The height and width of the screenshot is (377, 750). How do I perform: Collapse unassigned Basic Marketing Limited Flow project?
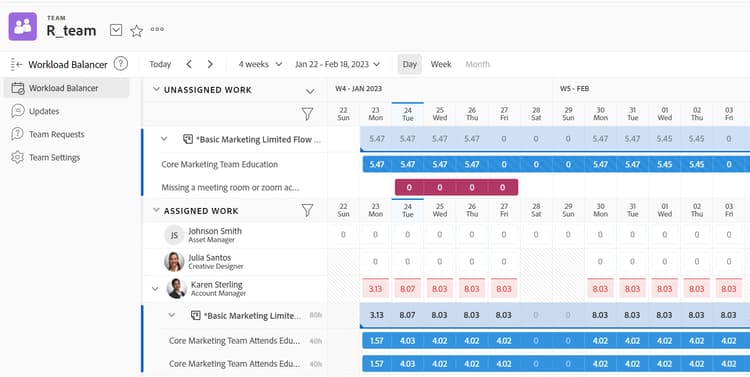click(x=164, y=139)
